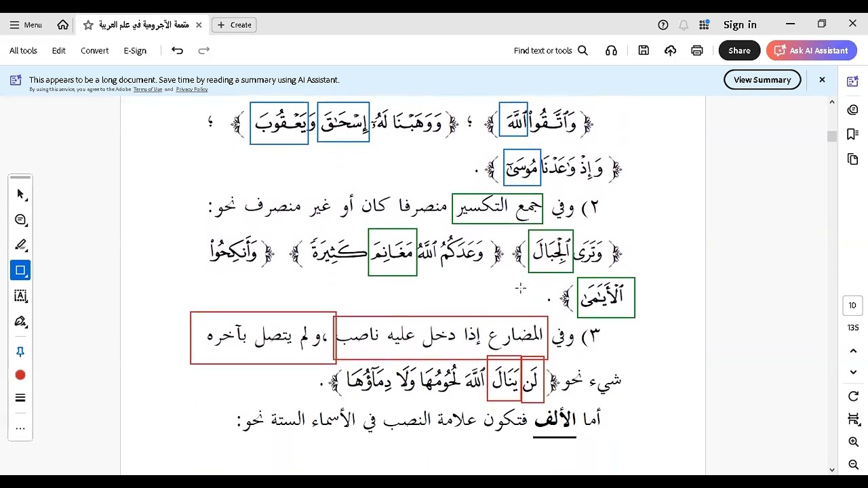Open Ask AI Assistant
Viewport: 868px width, 488px height.
pos(811,50)
